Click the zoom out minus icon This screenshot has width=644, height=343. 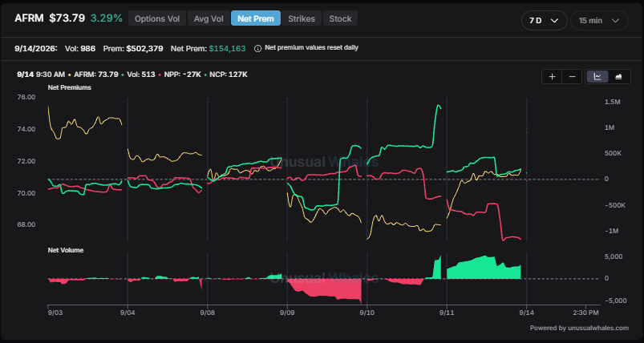[572, 77]
